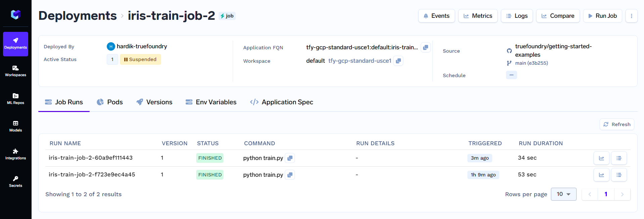Viewport: 644px width, 219px height.
Task: Switch to the Versions tab
Action: tap(154, 102)
